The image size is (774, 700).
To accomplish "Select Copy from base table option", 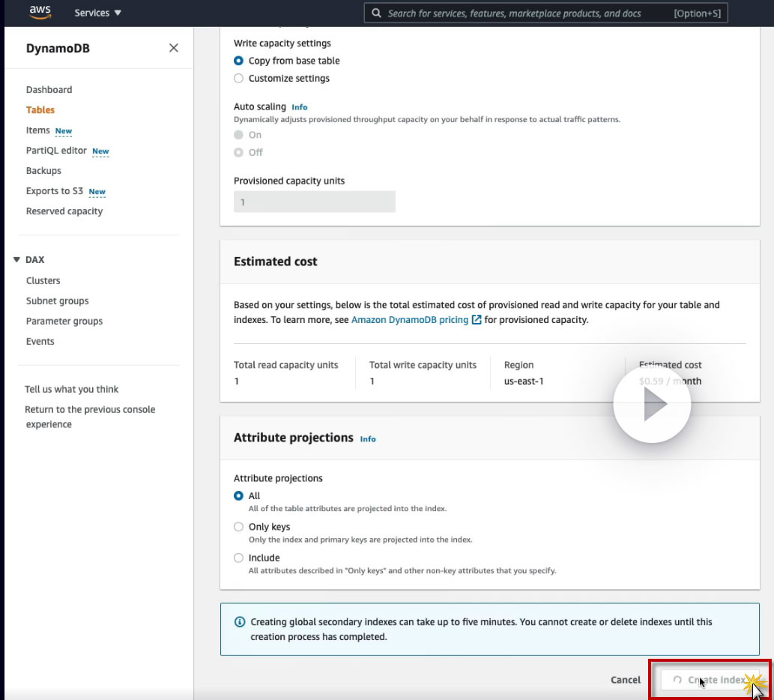I will pyautogui.click(x=238, y=61).
